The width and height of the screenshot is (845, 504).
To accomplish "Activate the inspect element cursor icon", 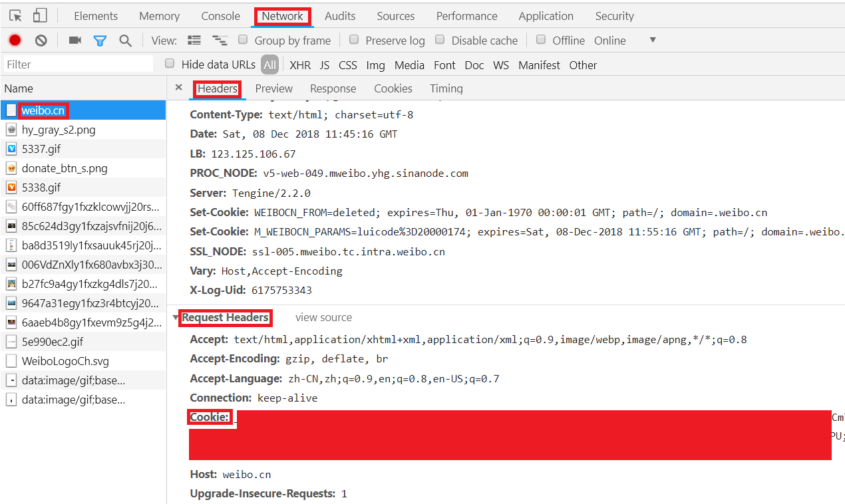I will point(15,16).
